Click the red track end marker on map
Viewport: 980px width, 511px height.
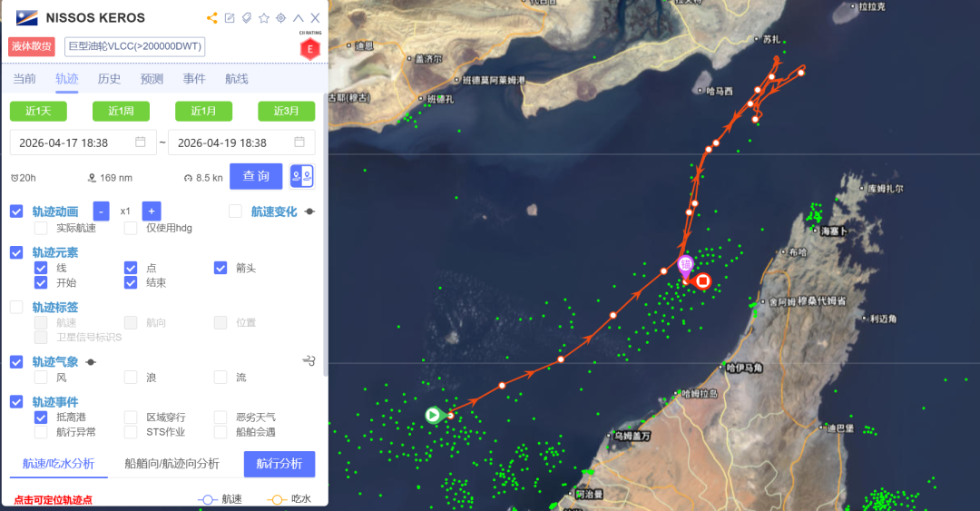(x=703, y=280)
